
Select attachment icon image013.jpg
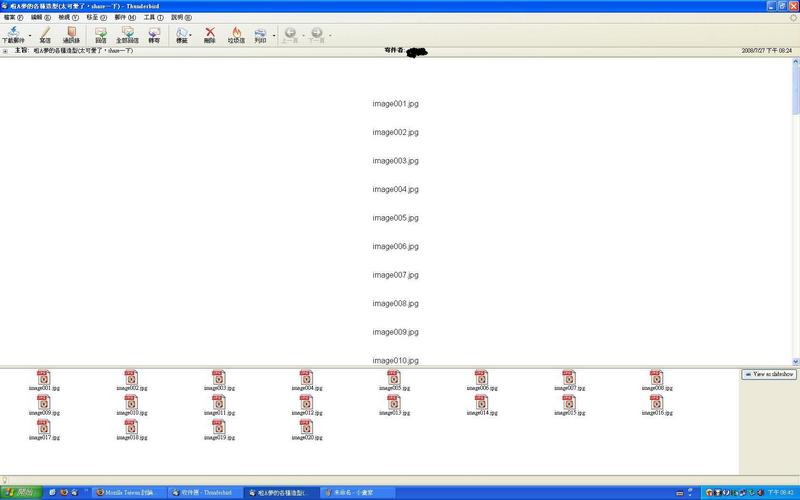(394, 402)
